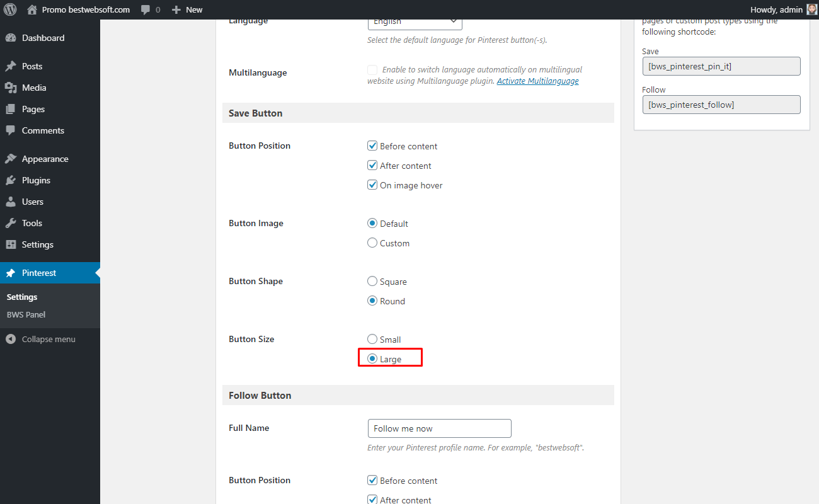Click the Activate Multilanguage link
The image size is (819, 504).
537,81
